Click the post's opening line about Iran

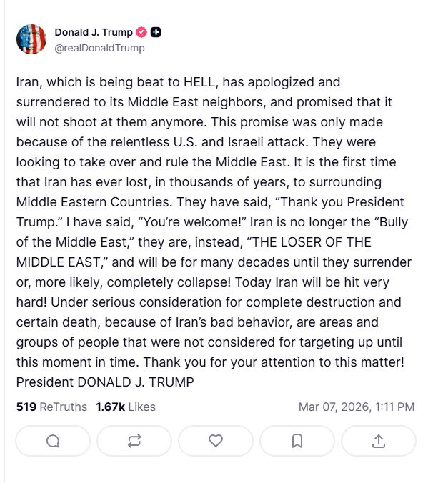point(177,82)
